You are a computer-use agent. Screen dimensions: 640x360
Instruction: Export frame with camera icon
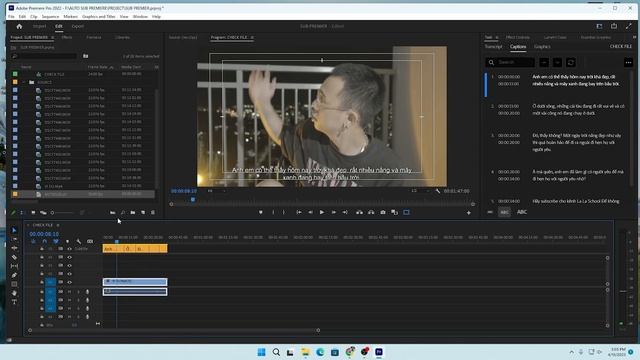tap(383, 212)
